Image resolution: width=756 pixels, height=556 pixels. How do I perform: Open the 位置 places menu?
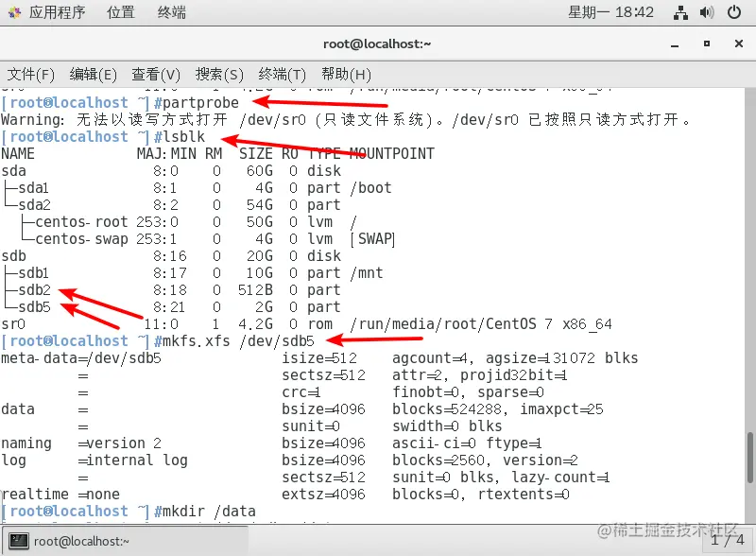coord(121,12)
